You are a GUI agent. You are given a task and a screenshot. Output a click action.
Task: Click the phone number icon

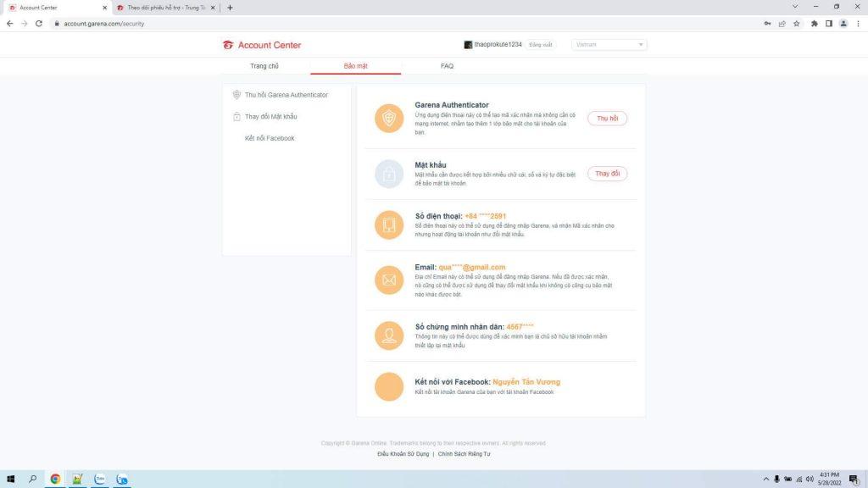pyautogui.click(x=389, y=225)
